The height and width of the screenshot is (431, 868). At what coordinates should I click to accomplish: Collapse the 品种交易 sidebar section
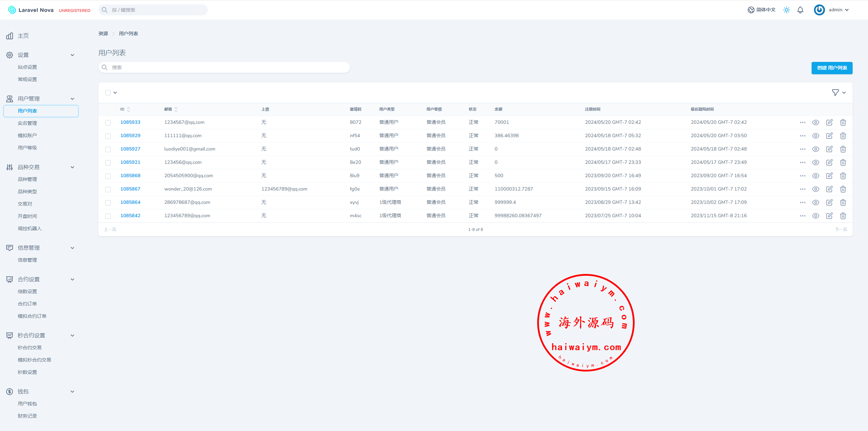(x=72, y=167)
